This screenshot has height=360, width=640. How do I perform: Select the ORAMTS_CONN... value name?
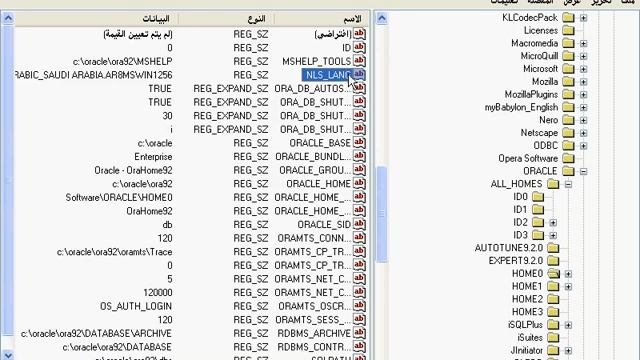(x=314, y=238)
